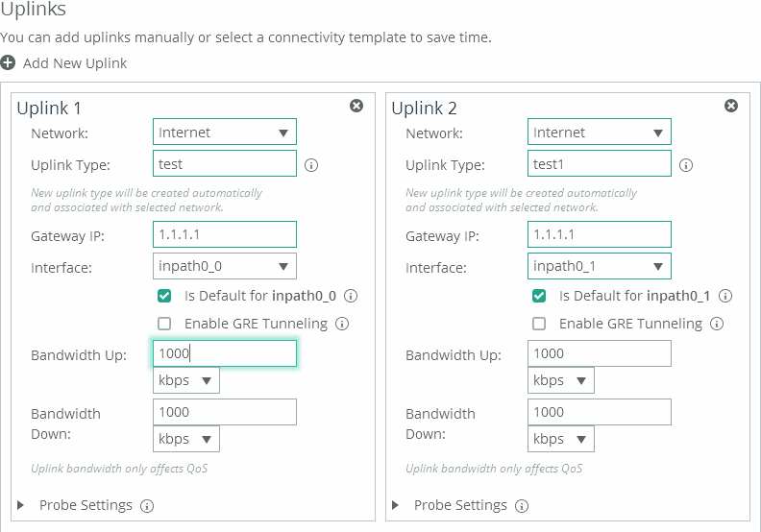Uncheck Is Default for inpath0_0
761x532 pixels.
pos(164,296)
